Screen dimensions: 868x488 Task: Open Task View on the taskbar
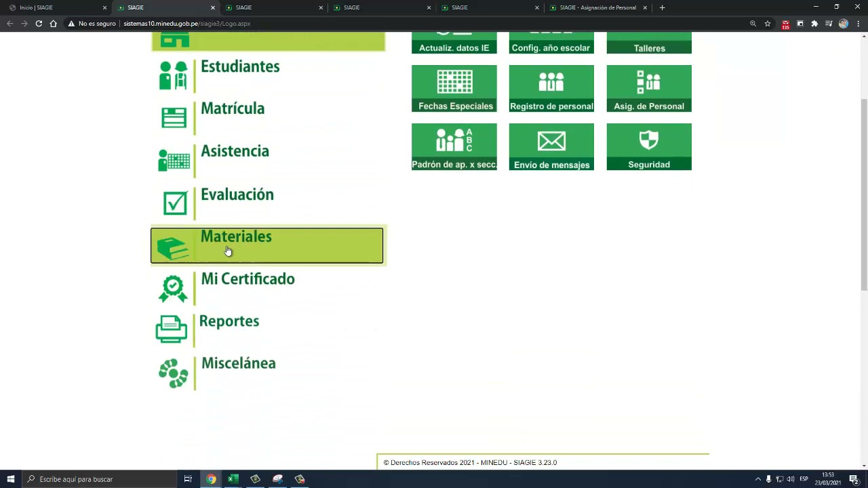coord(188,479)
